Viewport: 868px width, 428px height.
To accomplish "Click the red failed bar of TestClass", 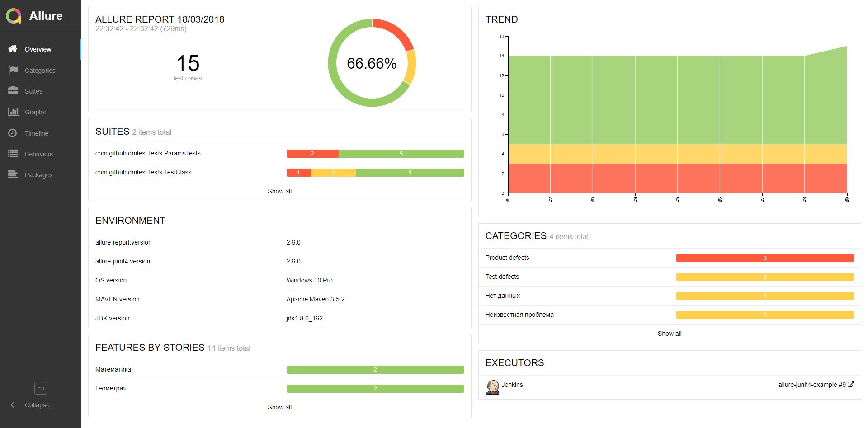I will [x=298, y=173].
